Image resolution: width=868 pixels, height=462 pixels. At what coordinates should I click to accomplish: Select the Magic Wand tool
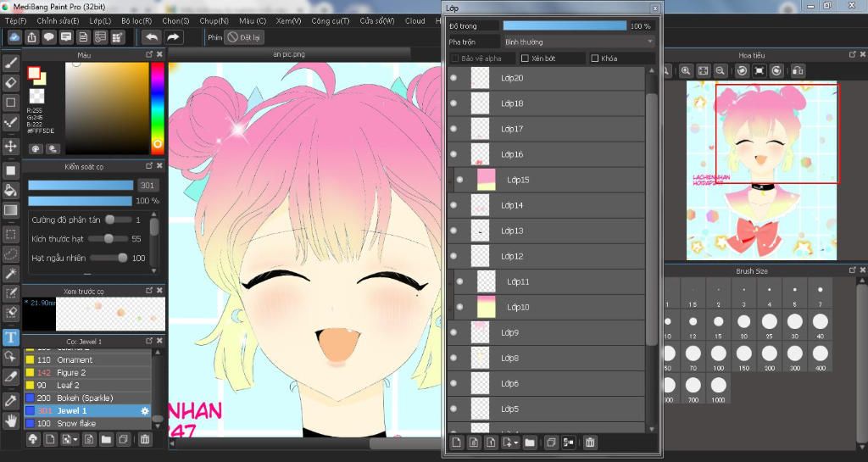(x=10, y=273)
